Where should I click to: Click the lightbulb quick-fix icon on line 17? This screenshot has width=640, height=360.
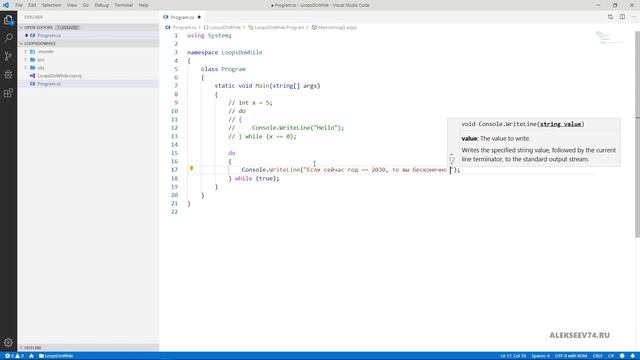[191, 169]
